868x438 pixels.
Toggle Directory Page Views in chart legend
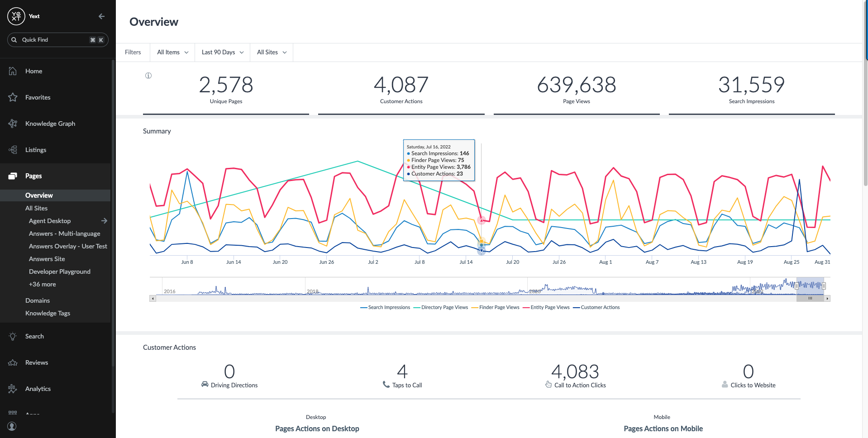pos(444,307)
